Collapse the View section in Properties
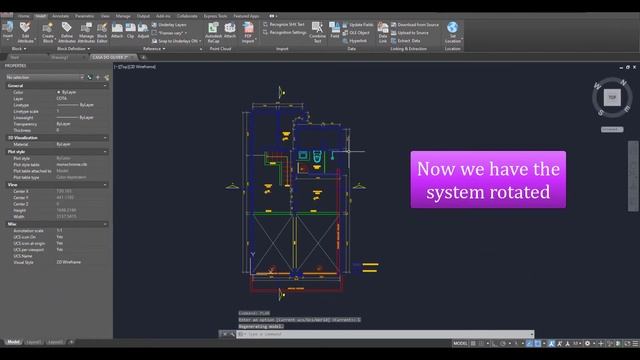Image resolution: width=640 pixels, height=360 pixels. tap(105, 185)
